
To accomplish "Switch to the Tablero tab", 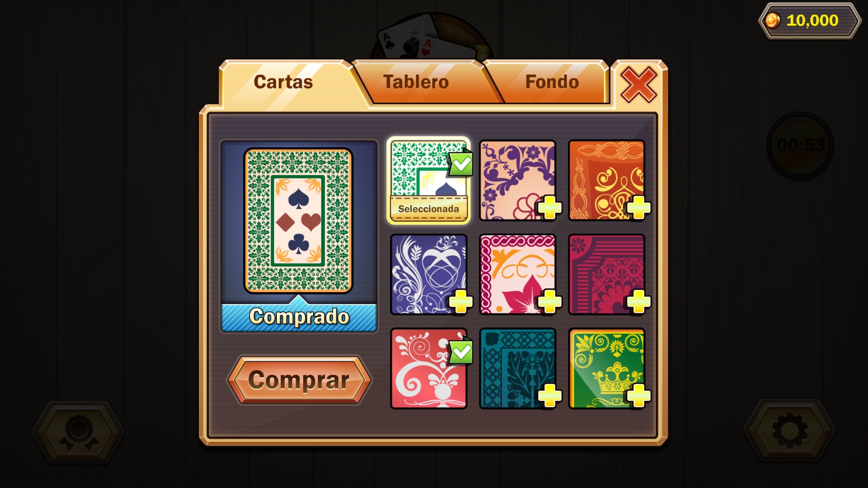I will click(x=416, y=82).
